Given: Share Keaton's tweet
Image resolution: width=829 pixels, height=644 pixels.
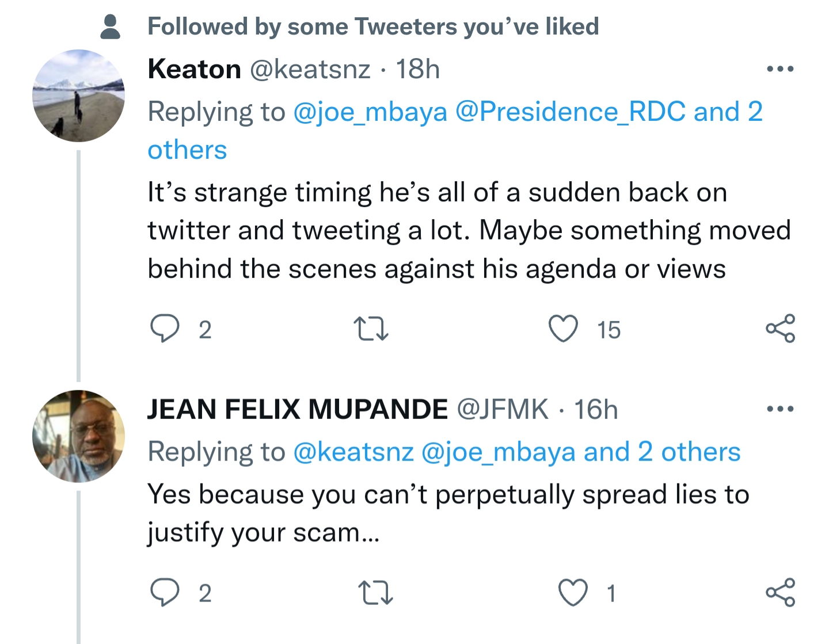Looking at the screenshot, I should tap(780, 329).
